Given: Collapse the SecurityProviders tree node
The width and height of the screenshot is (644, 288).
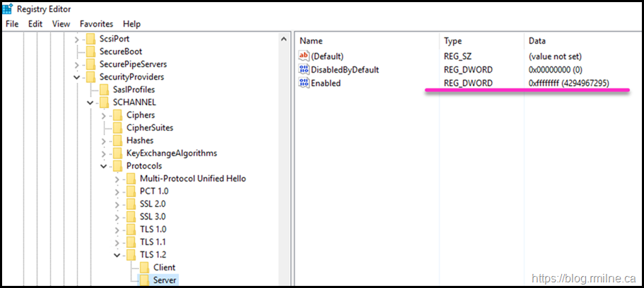Looking at the screenshot, I should point(77,77).
